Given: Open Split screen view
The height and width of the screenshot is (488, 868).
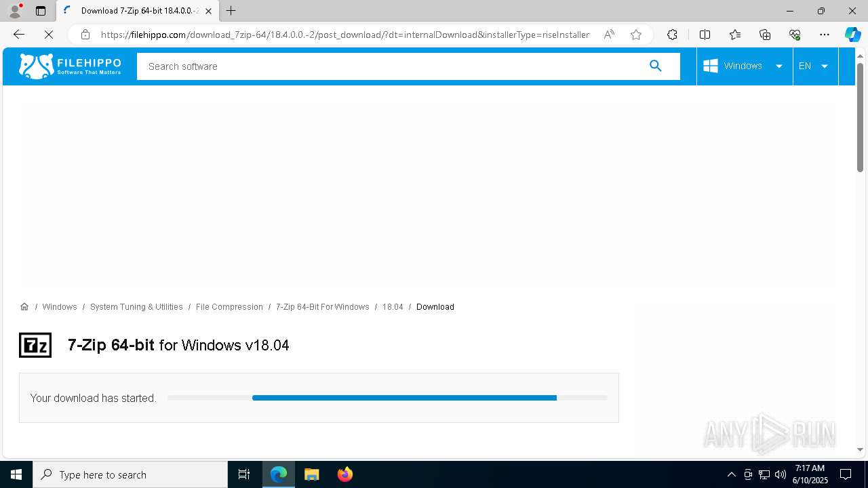Looking at the screenshot, I should point(705,35).
